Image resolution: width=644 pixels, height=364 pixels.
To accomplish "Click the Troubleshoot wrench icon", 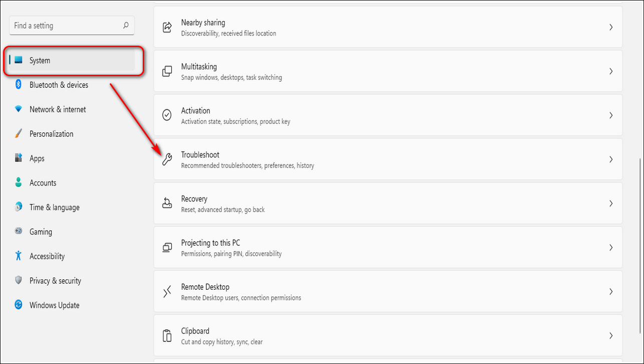I will tap(167, 159).
